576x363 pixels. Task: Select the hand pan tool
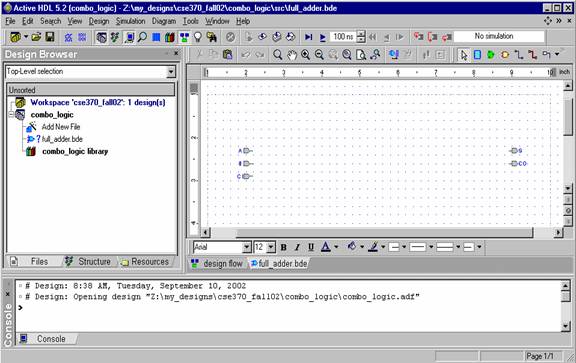[292, 55]
